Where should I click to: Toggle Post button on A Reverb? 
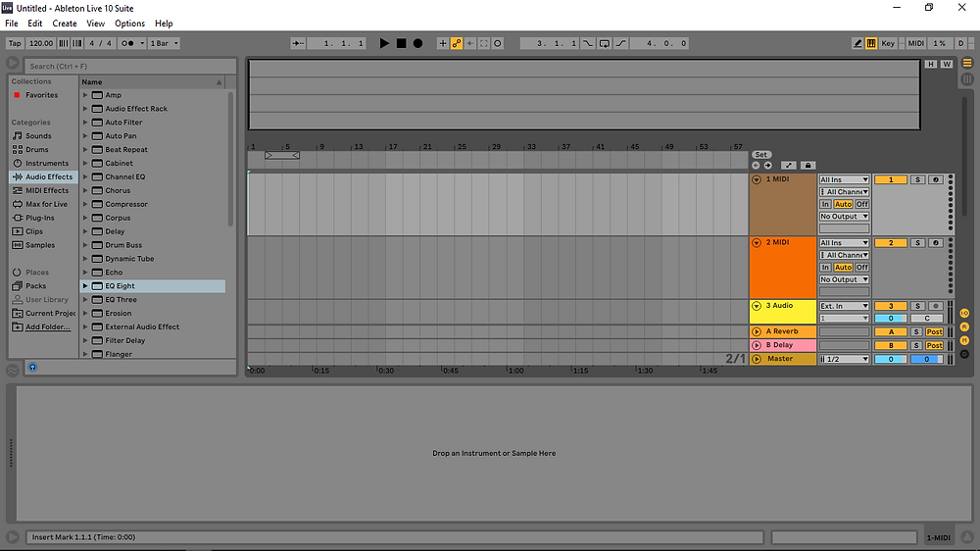(x=934, y=331)
